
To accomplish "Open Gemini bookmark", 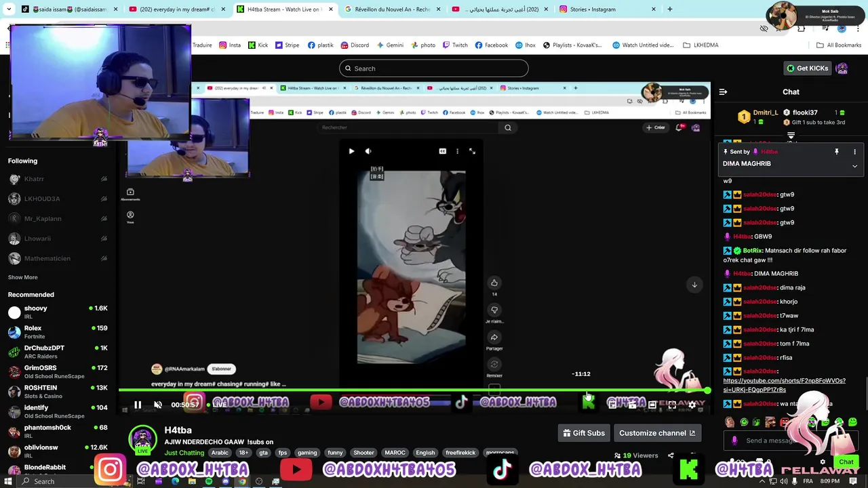I will pos(389,45).
